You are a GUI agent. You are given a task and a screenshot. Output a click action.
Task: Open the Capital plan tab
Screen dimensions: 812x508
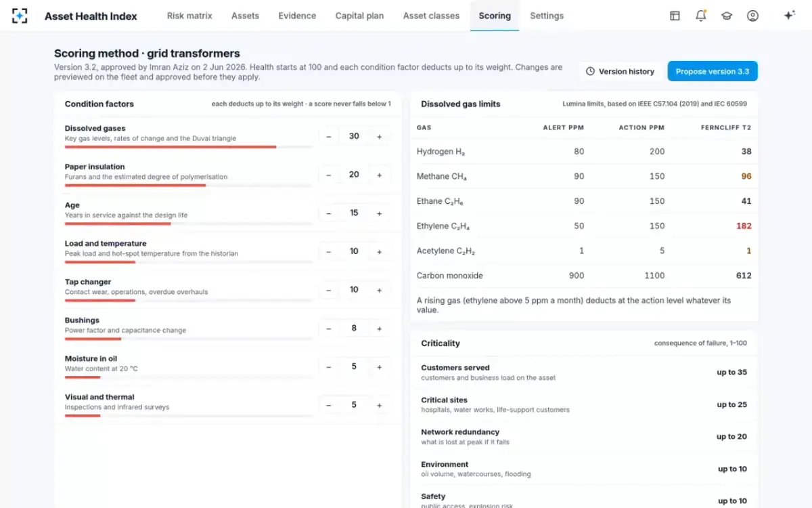point(359,16)
